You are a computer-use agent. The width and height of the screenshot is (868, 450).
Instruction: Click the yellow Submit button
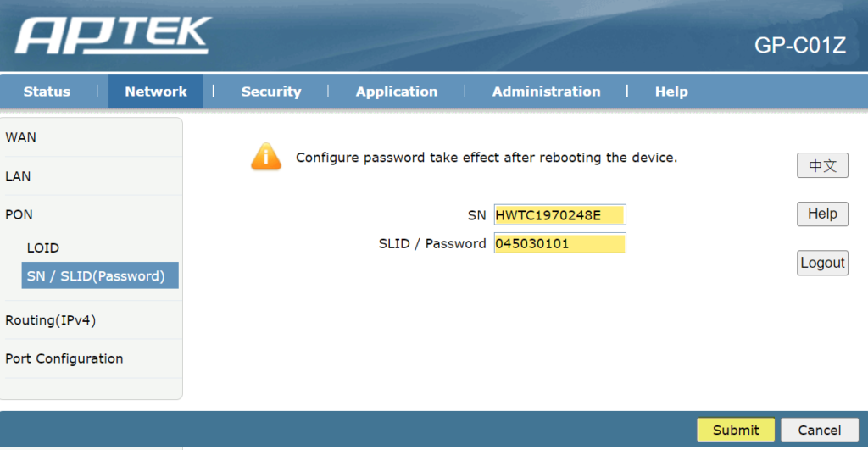(736, 430)
